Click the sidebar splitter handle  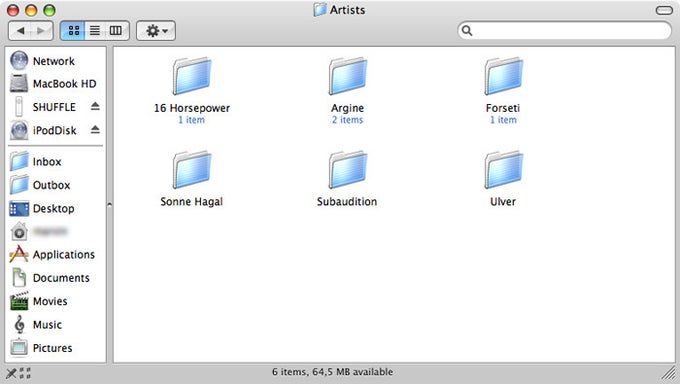click(x=109, y=204)
